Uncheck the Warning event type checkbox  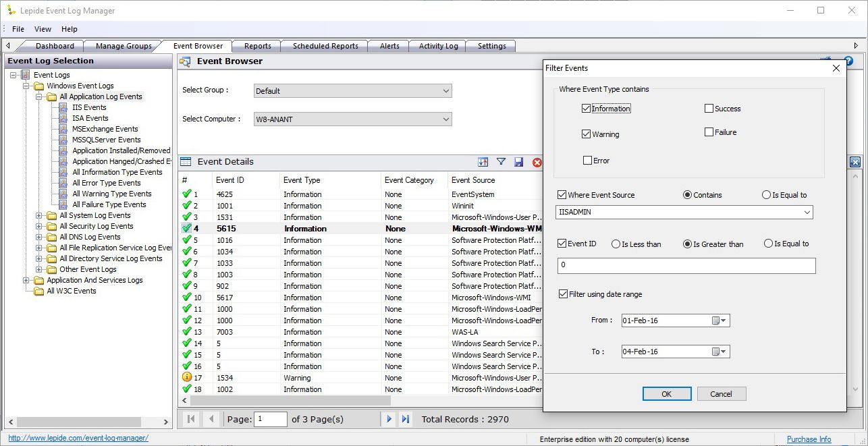coord(586,134)
